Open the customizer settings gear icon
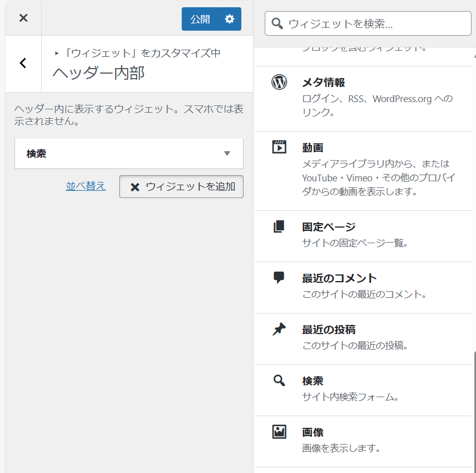 [230, 18]
